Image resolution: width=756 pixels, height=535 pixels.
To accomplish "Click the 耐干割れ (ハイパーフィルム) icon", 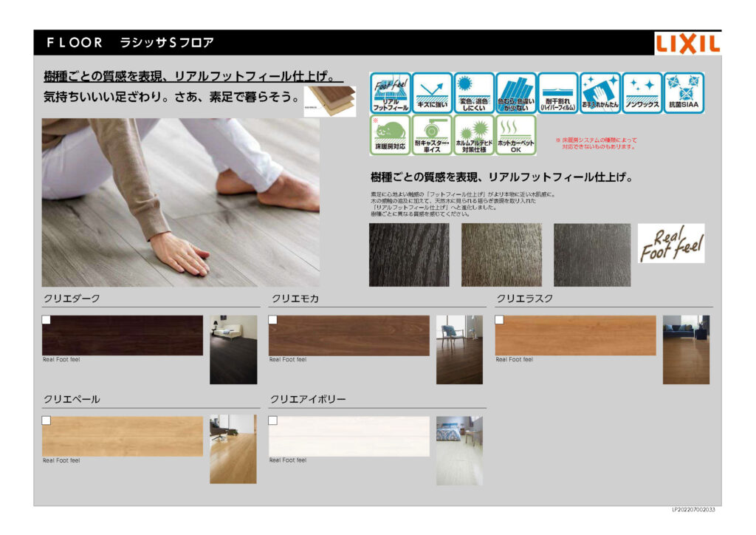I will click(x=558, y=93).
